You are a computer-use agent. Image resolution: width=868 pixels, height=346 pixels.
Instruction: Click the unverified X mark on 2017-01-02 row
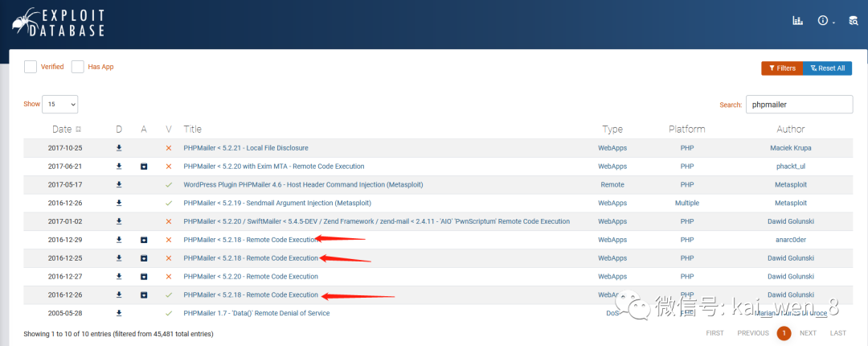(x=169, y=221)
